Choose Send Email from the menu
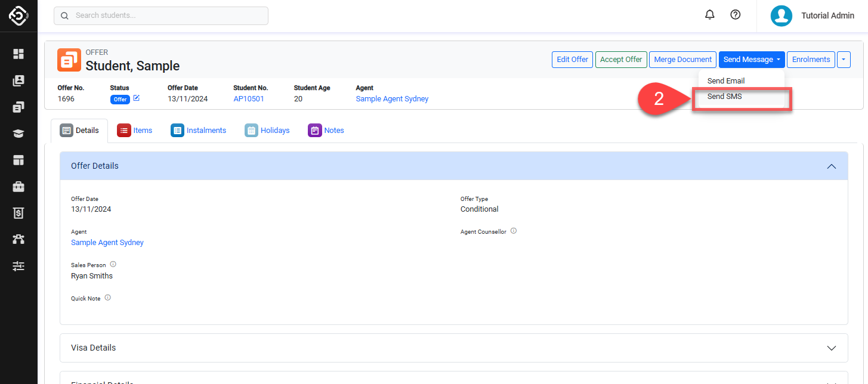This screenshot has width=868, height=384. (x=725, y=80)
